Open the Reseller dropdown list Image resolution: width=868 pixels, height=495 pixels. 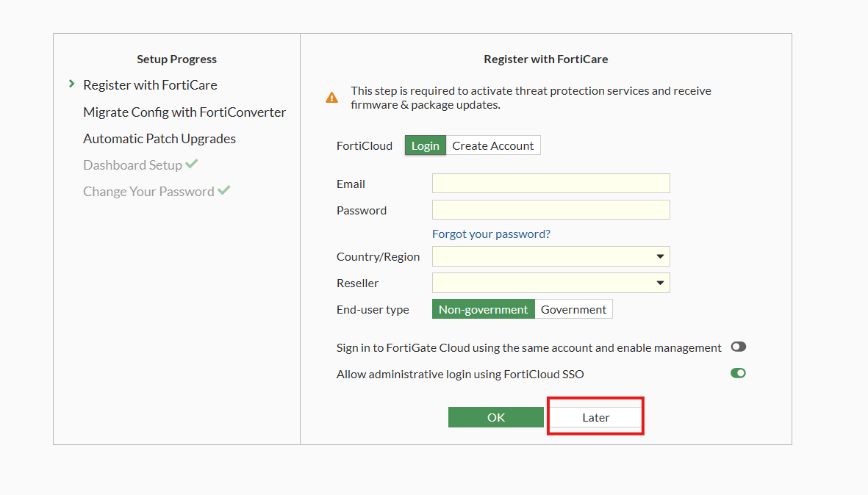(550, 283)
